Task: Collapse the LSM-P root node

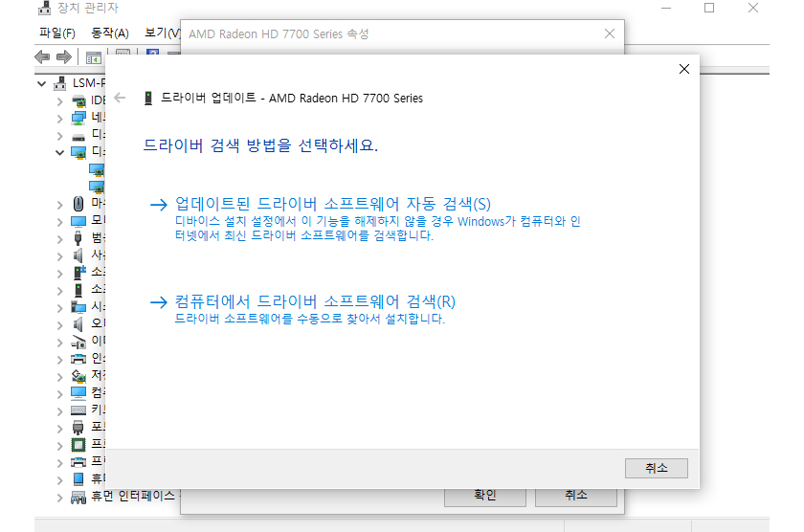Action: (x=41, y=83)
